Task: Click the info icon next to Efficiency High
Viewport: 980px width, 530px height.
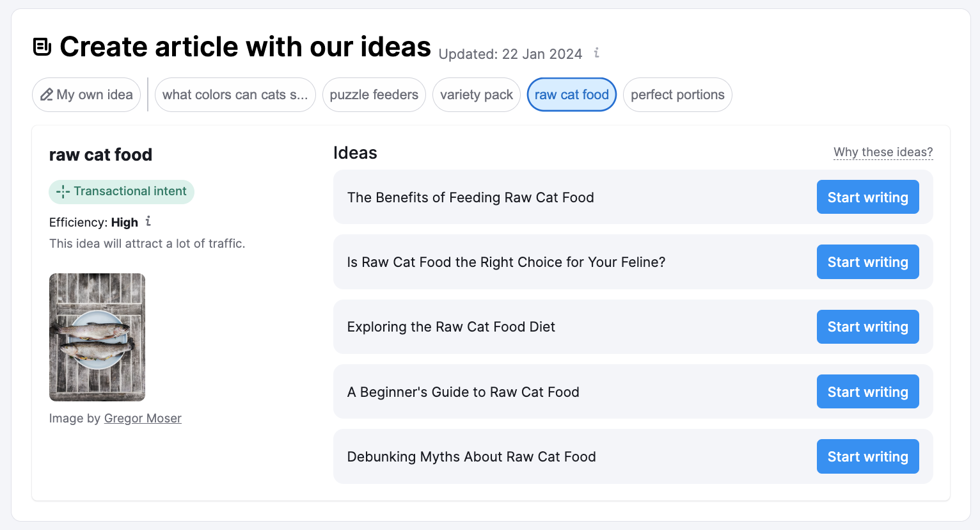Action: [148, 221]
